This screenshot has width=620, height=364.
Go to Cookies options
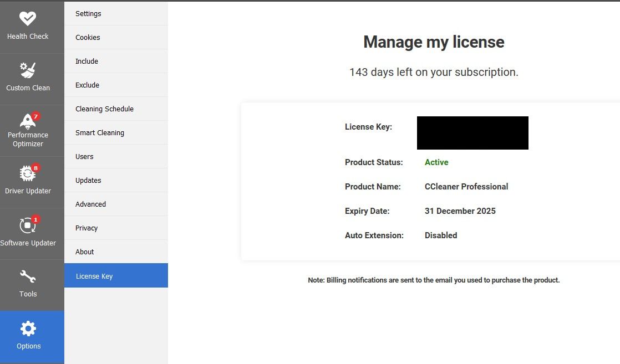116,38
